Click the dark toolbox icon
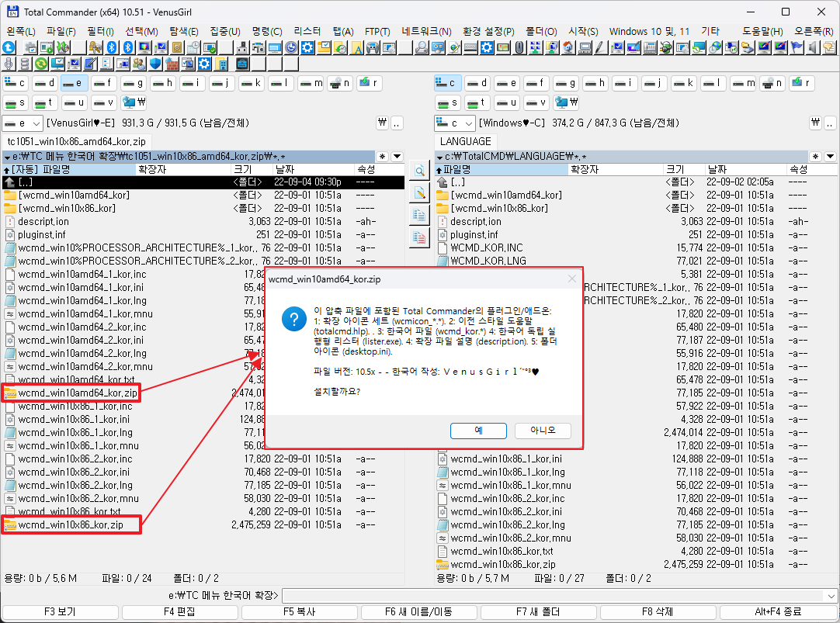Image resolution: width=840 pixels, height=623 pixels. 242,64
